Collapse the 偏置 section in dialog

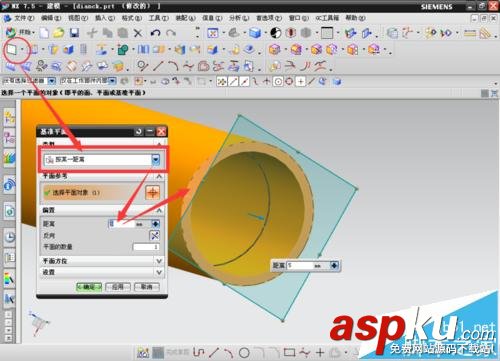(x=159, y=210)
